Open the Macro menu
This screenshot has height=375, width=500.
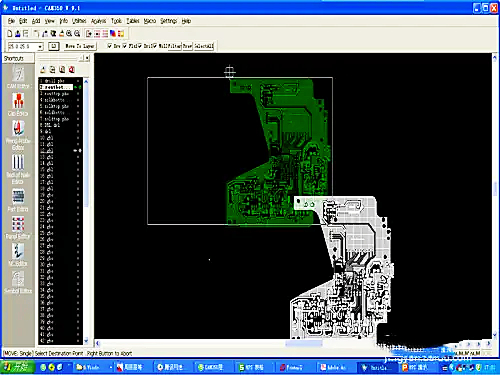coord(150,21)
